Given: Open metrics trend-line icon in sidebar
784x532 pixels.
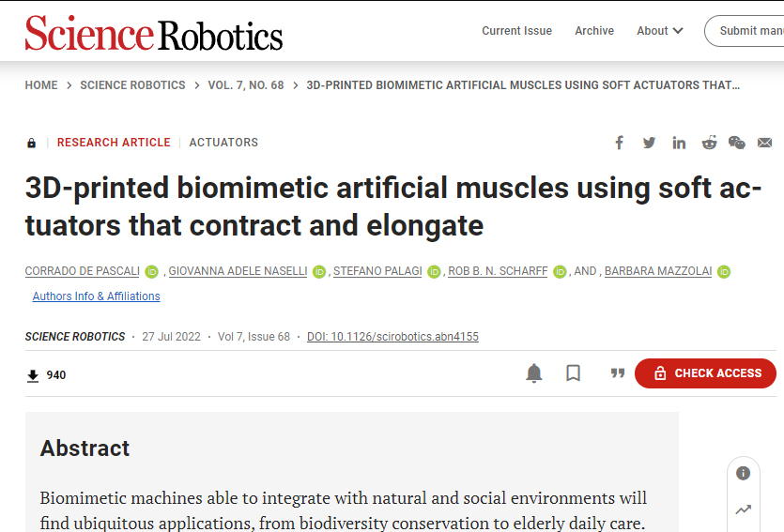Looking at the screenshot, I should click(743, 510).
